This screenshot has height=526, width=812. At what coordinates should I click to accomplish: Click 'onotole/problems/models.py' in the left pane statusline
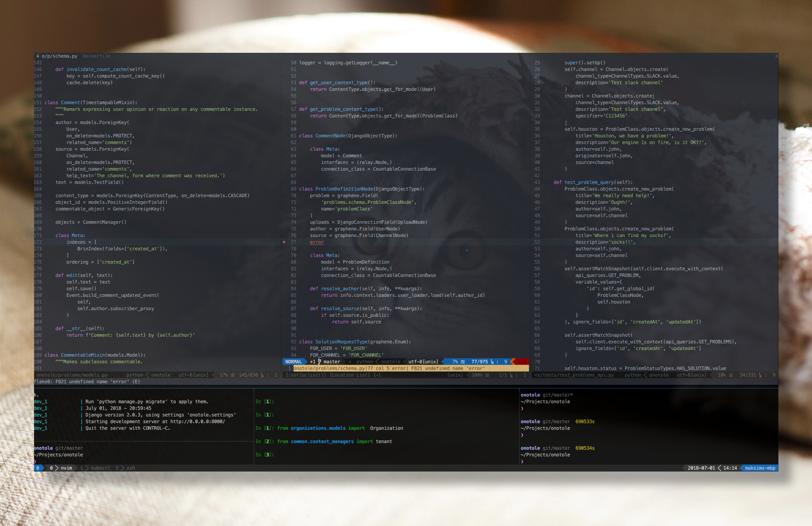pos(72,375)
